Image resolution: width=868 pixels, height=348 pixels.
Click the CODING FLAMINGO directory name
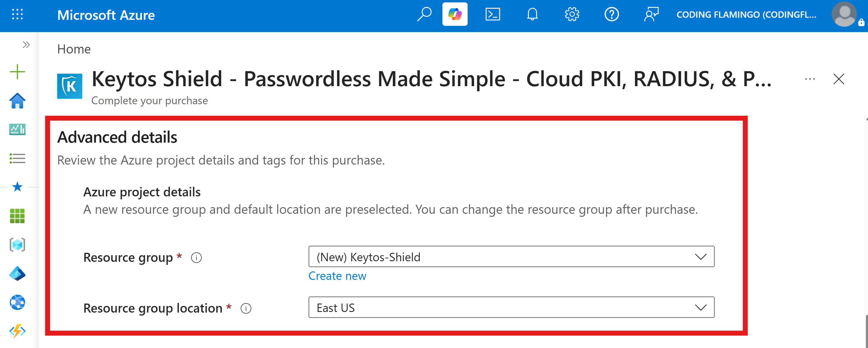pos(746,14)
